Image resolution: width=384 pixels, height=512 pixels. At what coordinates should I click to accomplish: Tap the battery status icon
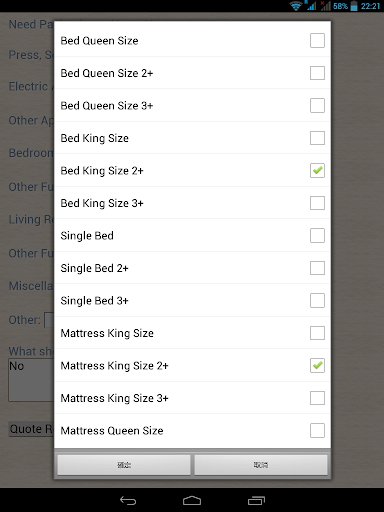point(354,6)
